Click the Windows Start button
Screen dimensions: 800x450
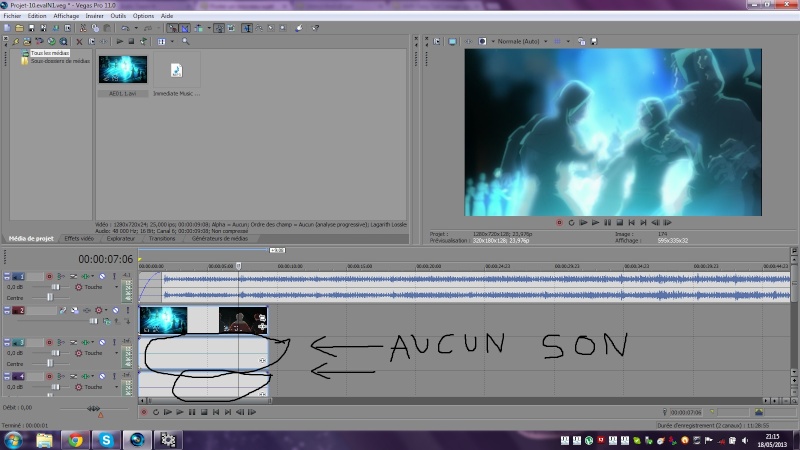coord(12,440)
